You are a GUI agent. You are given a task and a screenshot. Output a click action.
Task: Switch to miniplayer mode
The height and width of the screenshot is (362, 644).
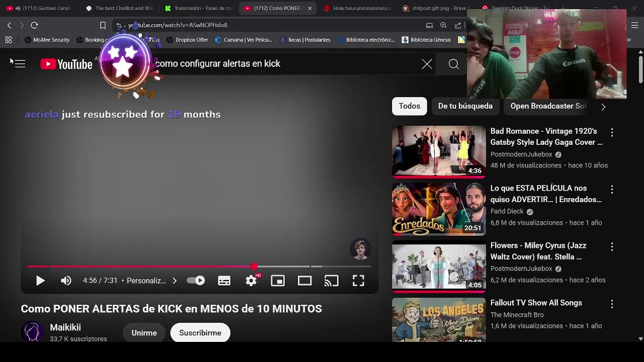click(x=278, y=281)
